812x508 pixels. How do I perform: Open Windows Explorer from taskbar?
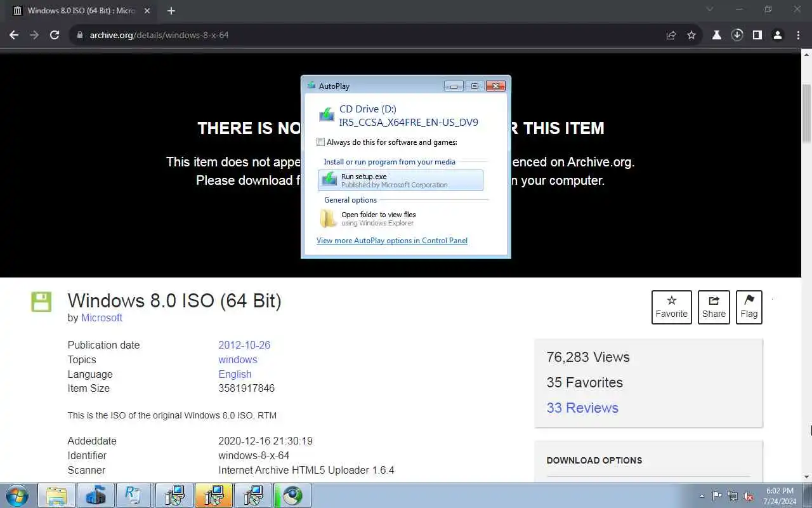pos(56,495)
